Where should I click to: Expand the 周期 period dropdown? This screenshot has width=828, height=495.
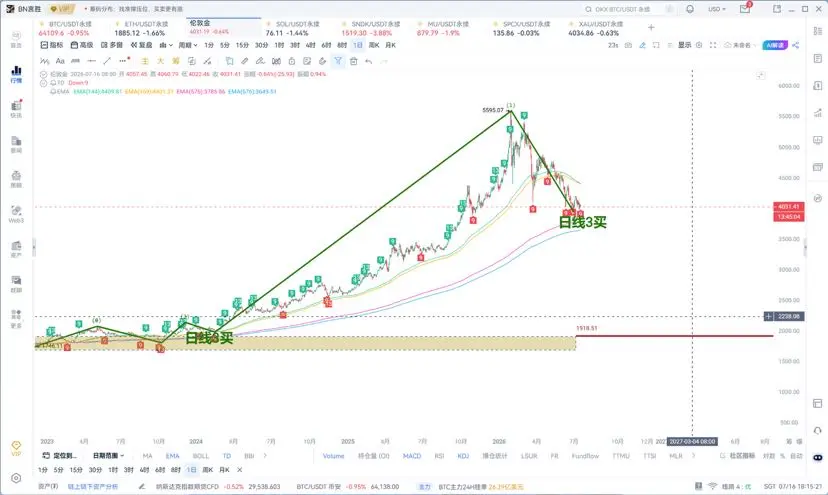tap(188, 45)
